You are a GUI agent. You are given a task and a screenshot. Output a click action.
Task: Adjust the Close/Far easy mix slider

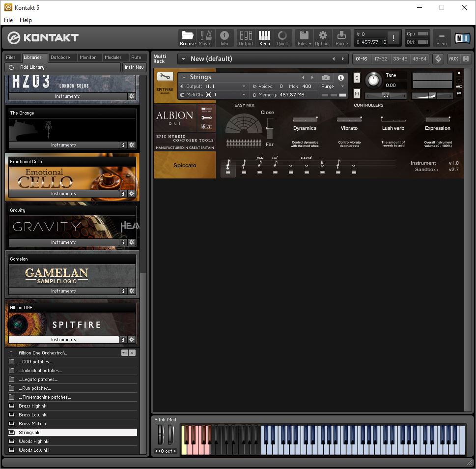click(x=270, y=128)
